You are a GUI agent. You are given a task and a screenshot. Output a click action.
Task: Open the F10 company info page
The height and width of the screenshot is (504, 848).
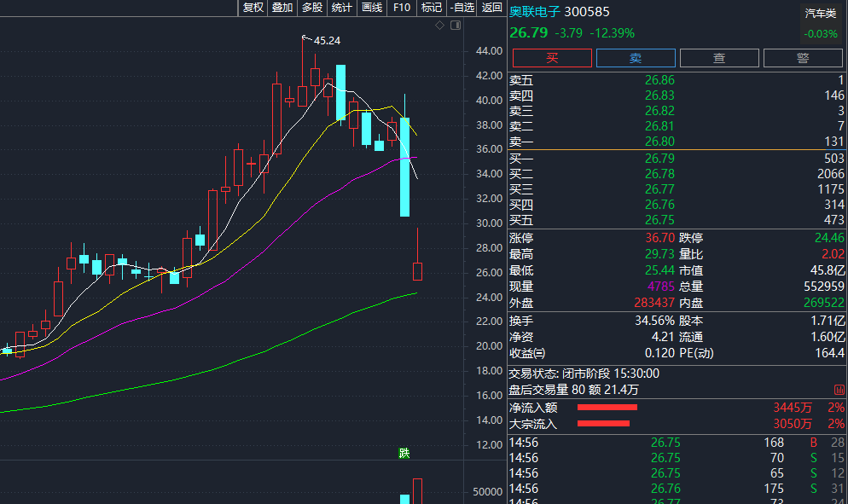pos(401,8)
